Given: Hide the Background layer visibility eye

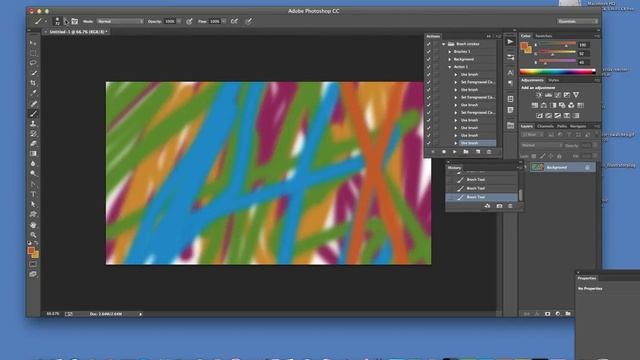Looking at the screenshot, I should tap(525, 167).
